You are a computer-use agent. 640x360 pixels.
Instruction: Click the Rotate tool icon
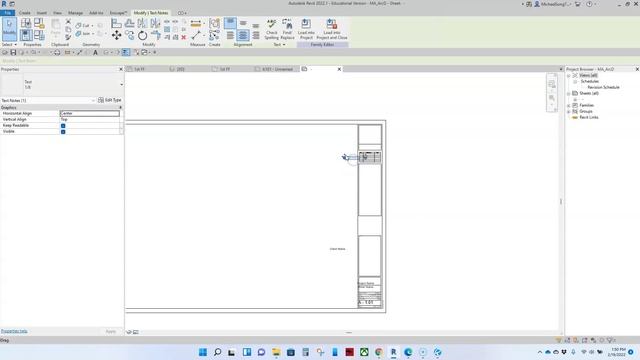tap(142, 36)
